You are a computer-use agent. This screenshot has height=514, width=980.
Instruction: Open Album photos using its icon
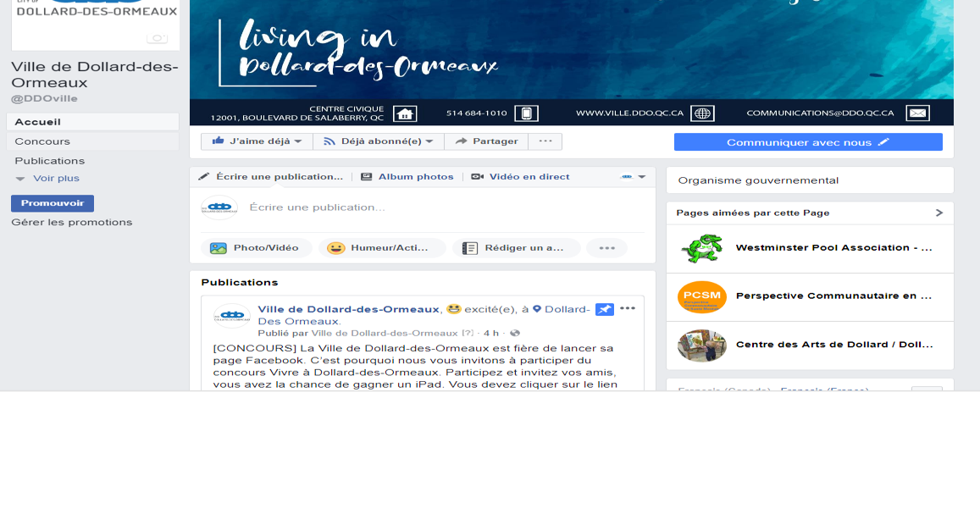367,176
